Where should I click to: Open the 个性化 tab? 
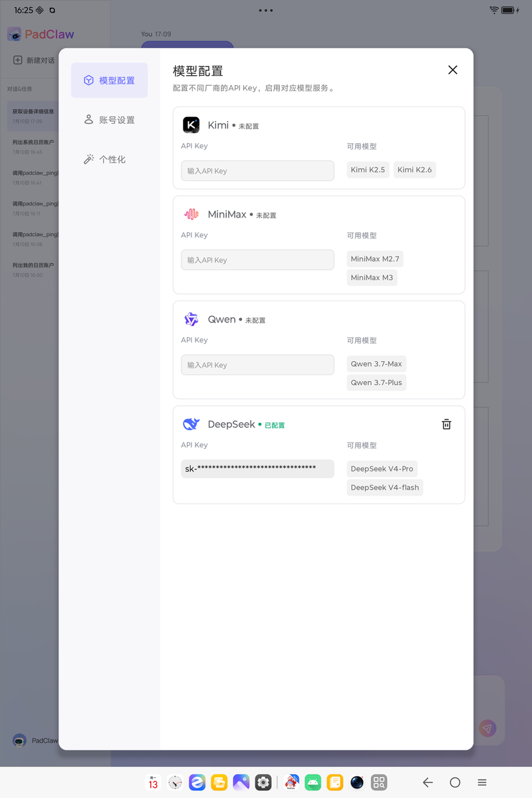[110, 160]
